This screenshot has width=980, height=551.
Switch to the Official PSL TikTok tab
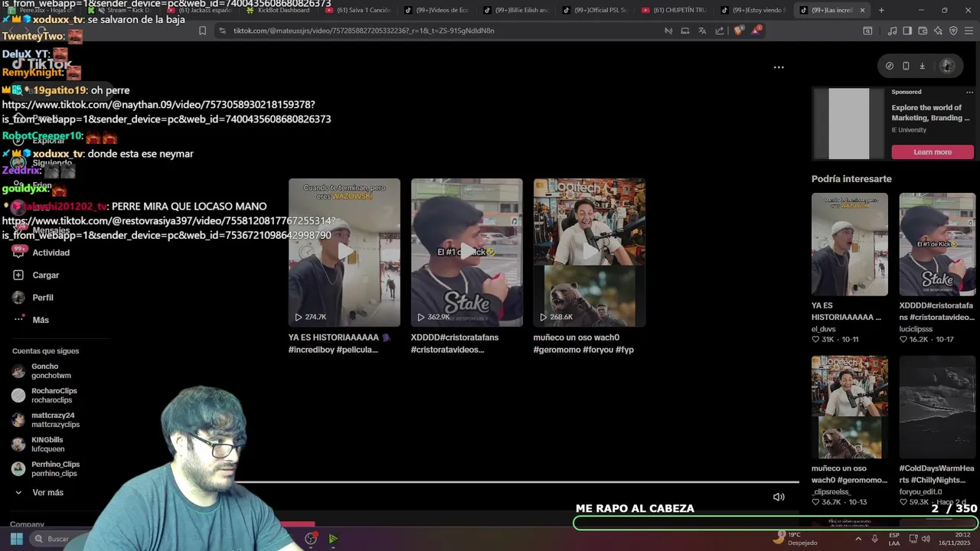[x=595, y=10]
